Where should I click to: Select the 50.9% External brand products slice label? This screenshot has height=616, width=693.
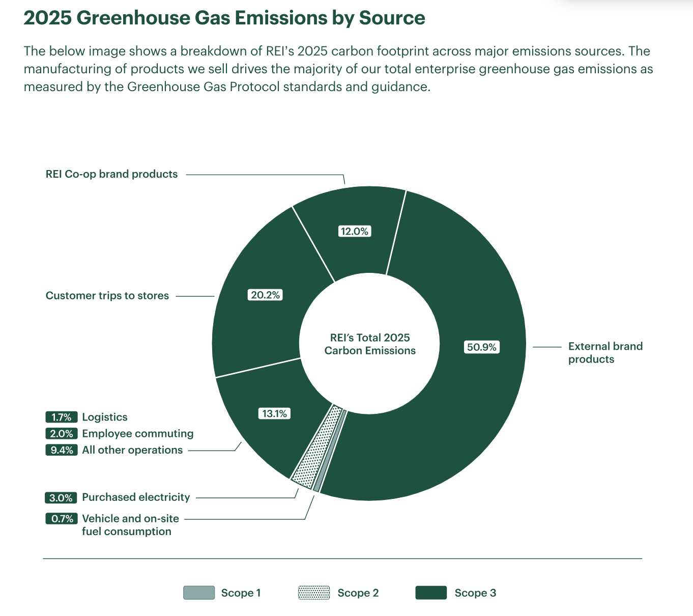click(482, 347)
